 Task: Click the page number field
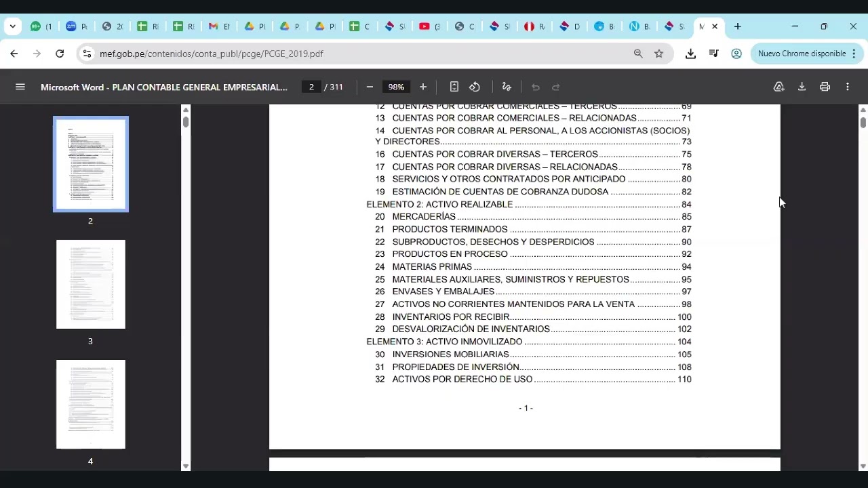[x=311, y=87]
